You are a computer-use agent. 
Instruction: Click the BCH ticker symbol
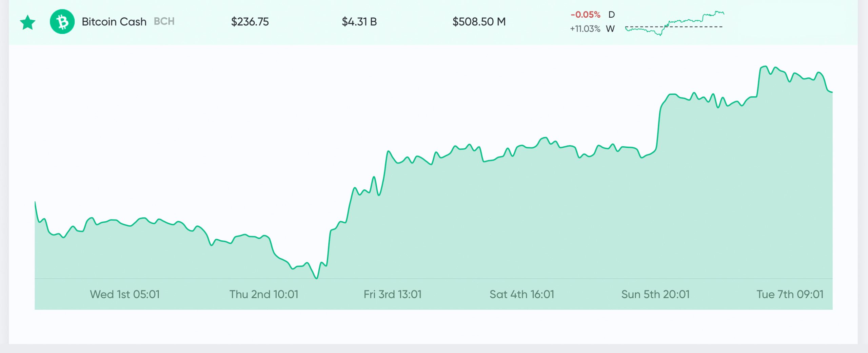tap(164, 21)
